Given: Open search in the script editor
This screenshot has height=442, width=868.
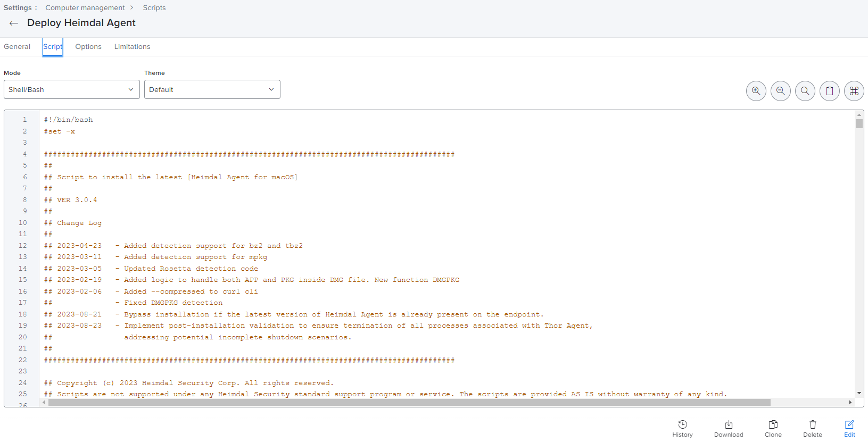Looking at the screenshot, I should pos(805,91).
